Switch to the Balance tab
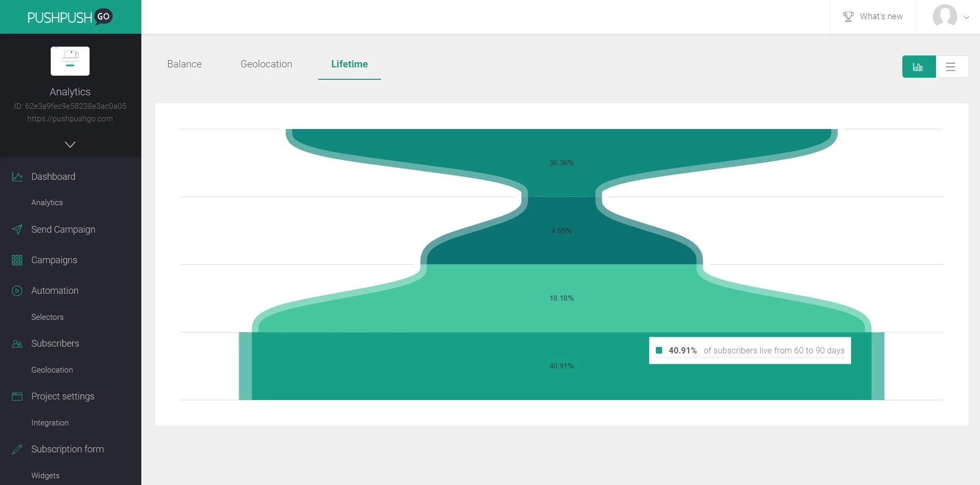 click(184, 64)
